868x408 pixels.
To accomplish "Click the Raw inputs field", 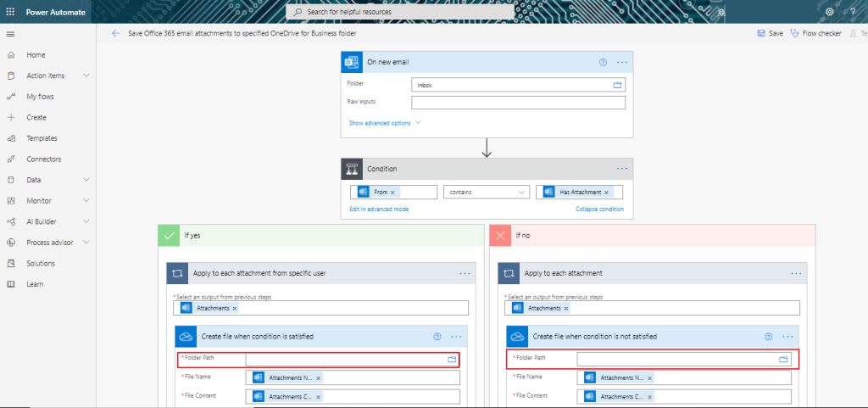I will (518, 103).
